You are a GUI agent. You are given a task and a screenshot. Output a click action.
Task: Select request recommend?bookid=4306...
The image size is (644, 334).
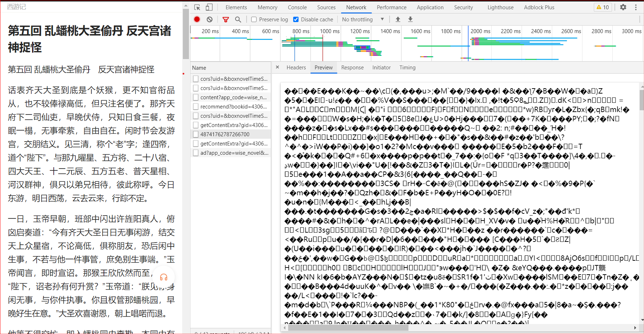point(231,106)
